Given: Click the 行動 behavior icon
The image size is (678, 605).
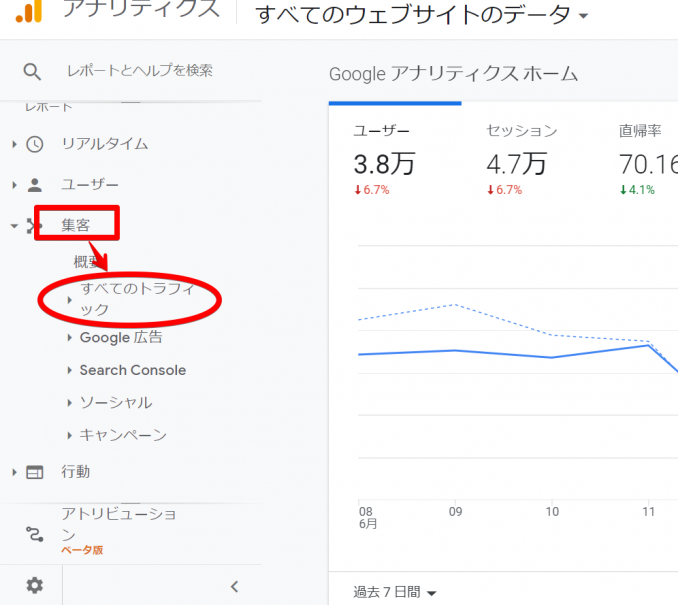Looking at the screenshot, I should (35, 472).
